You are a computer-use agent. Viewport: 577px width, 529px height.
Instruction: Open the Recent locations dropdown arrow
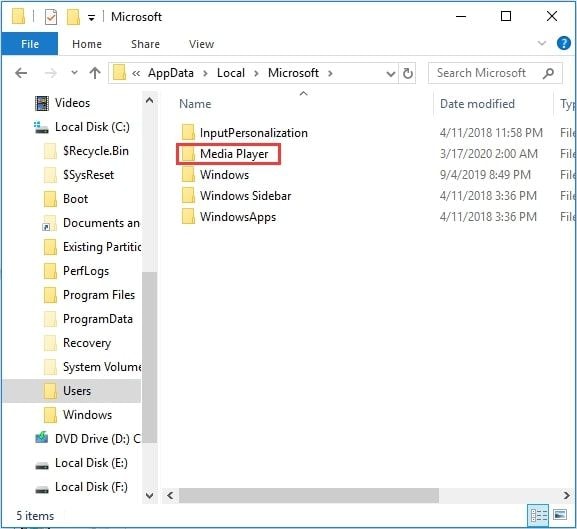[x=74, y=72]
